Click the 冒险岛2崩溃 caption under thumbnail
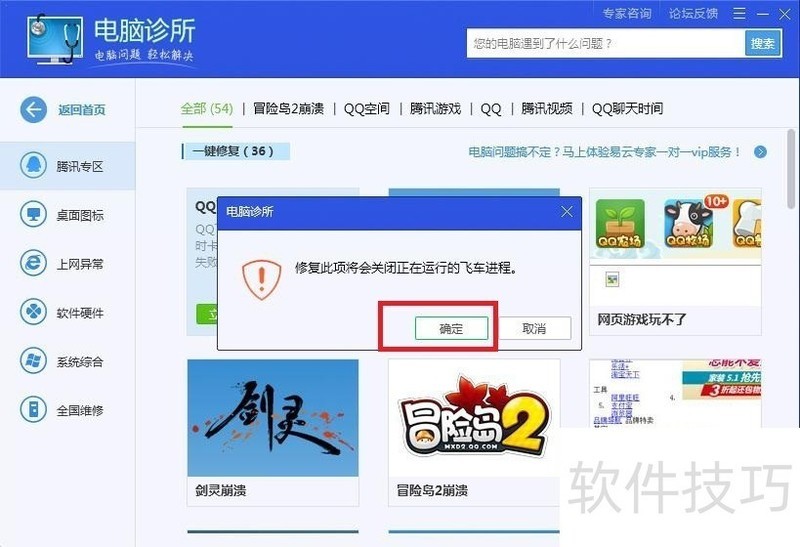Image resolution: width=800 pixels, height=547 pixels. coord(432,490)
